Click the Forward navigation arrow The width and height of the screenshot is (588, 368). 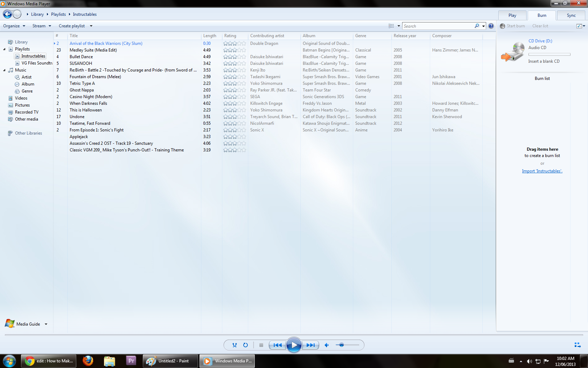pos(17,14)
